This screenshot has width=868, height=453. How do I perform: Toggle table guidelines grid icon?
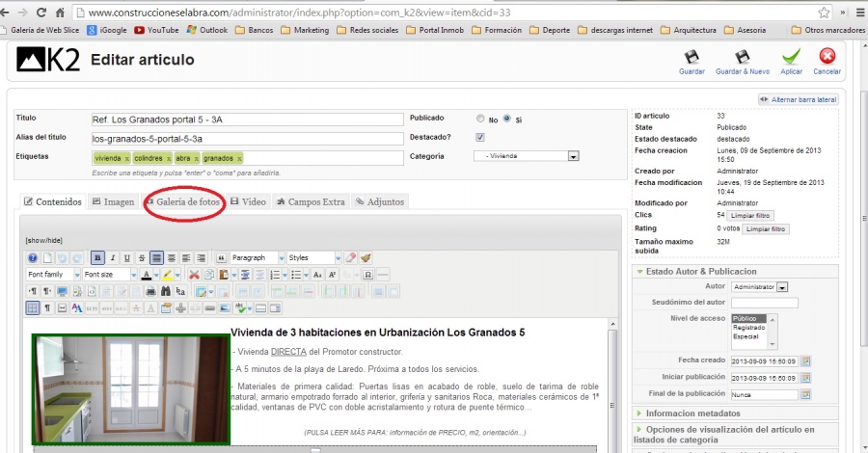pyautogui.click(x=33, y=308)
